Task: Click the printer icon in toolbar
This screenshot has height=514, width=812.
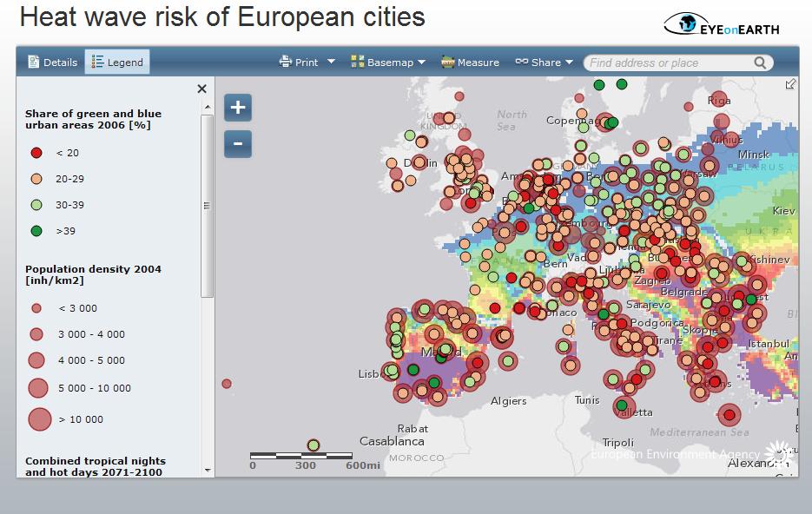Action: [286, 62]
